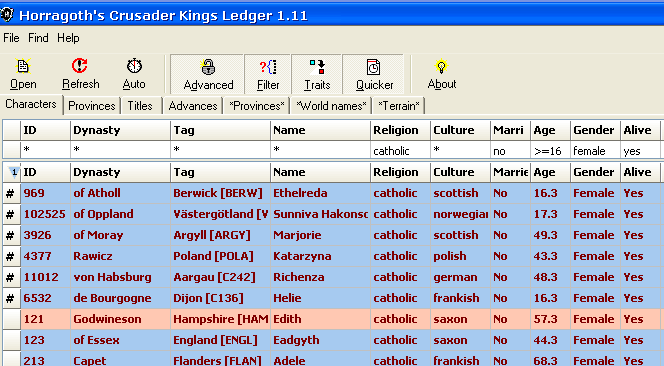Sort by the lower Culture column header

coord(460,172)
